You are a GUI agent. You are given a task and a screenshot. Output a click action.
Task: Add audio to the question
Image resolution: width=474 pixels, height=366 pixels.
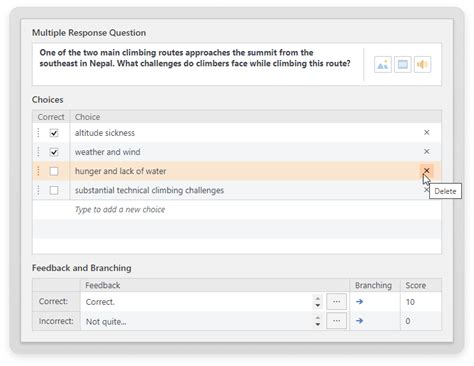pyautogui.click(x=422, y=65)
